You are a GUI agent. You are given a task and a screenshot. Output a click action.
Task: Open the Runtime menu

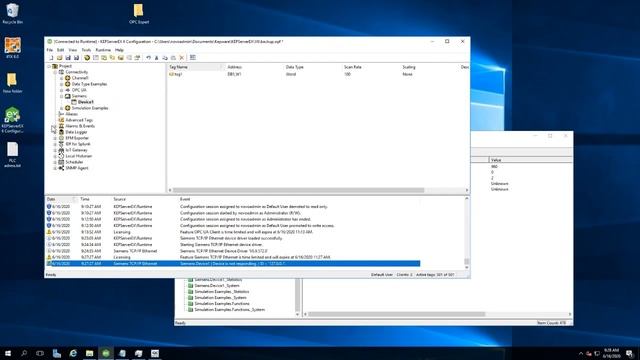coord(103,50)
